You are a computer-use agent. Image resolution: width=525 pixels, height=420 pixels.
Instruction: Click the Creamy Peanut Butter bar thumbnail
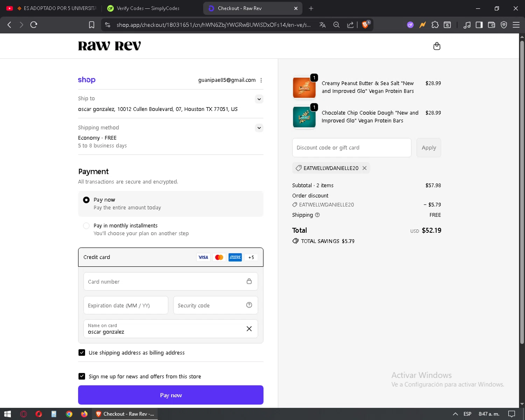(304, 87)
